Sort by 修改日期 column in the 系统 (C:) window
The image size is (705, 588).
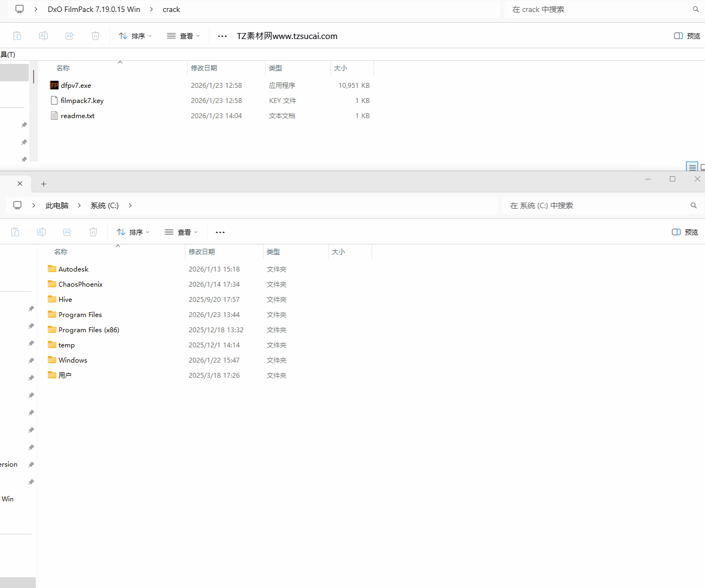(x=202, y=252)
